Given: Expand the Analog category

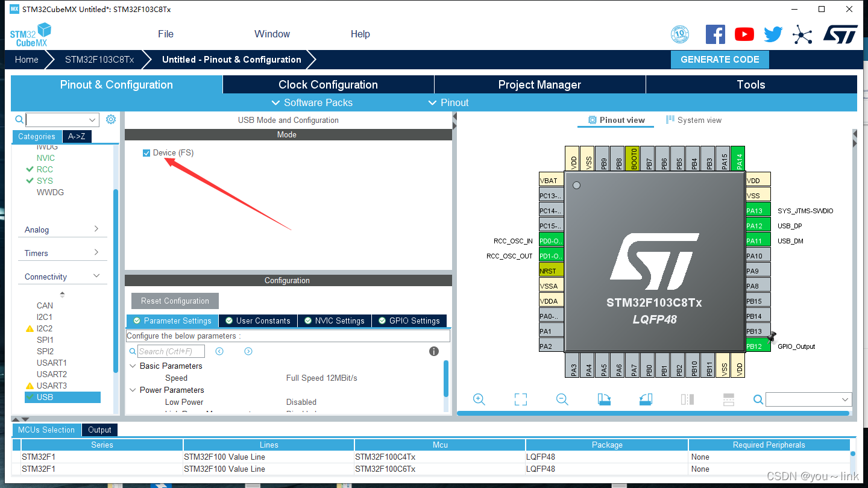Looking at the screenshot, I should 62,230.
